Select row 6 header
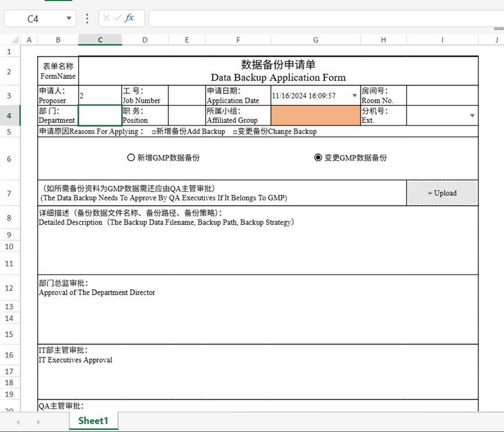 coord(9,159)
